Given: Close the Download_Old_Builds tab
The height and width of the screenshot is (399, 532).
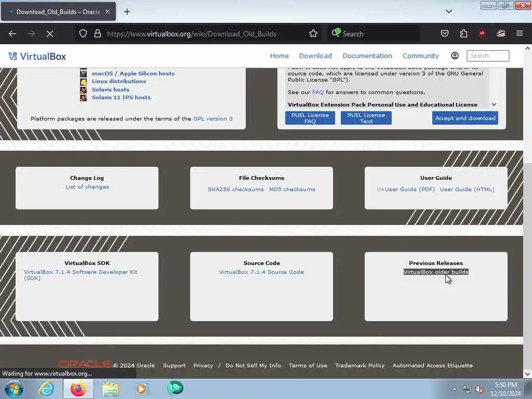Looking at the screenshot, I should pos(107,12).
